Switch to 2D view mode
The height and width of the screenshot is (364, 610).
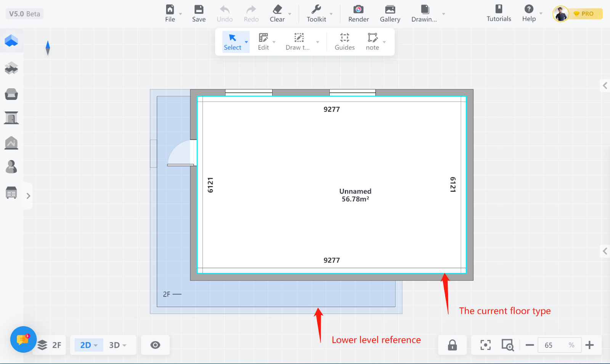coord(86,345)
